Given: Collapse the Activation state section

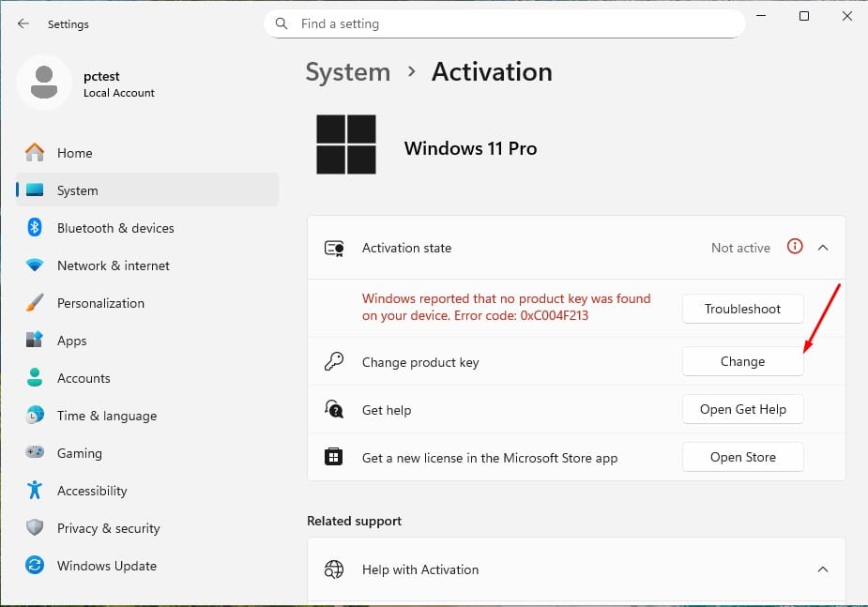Looking at the screenshot, I should (x=823, y=248).
